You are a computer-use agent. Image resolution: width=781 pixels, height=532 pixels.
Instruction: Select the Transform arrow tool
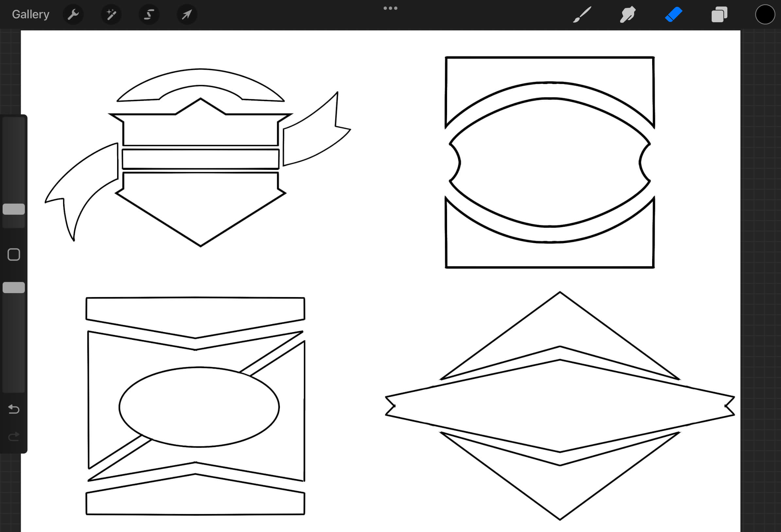[187, 14]
